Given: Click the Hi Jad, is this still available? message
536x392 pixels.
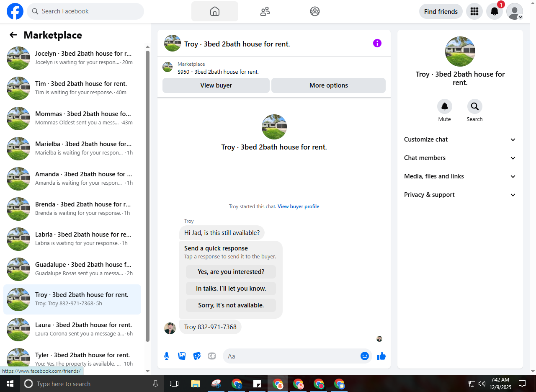Looking at the screenshot, I should tap(222, 233).
